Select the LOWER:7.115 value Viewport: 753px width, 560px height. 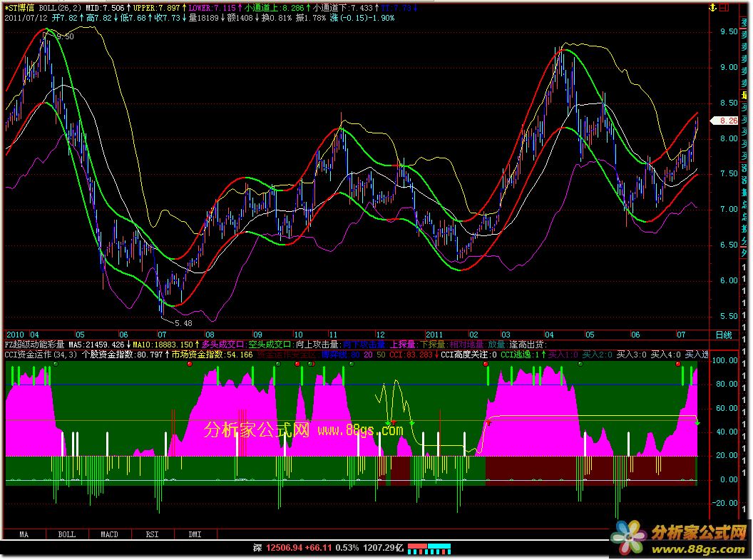click(x=212, y=8)
